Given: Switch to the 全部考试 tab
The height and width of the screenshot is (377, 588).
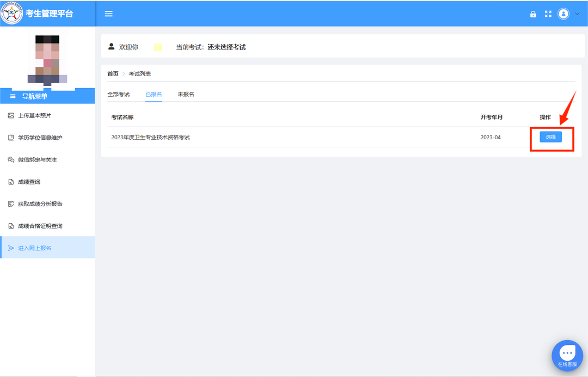Looking at the screenshot, I should pos(118,94).
